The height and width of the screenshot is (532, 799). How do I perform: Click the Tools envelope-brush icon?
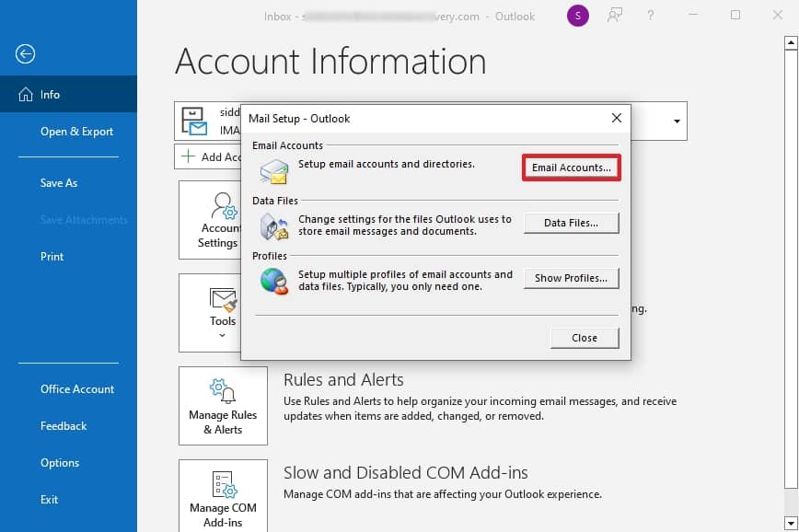(223, 300)
